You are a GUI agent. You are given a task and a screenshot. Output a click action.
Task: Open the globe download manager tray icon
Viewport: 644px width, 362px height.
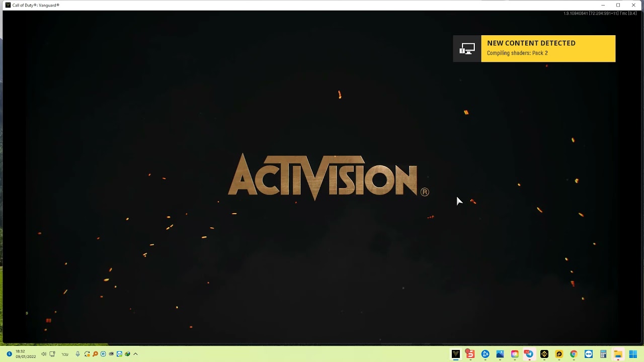click(127, 354)
